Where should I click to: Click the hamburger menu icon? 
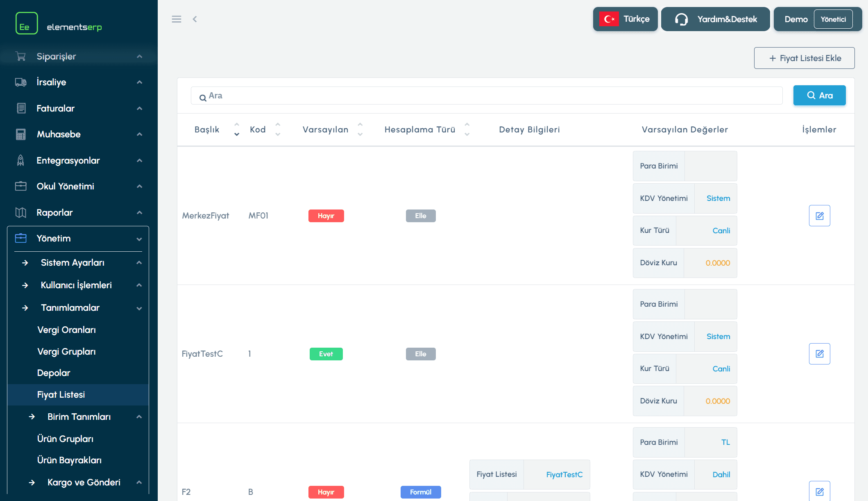pos(177,19)
